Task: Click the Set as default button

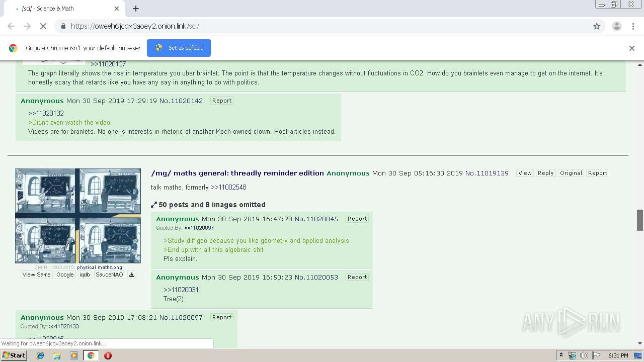Action: click(x=179, y=48)
